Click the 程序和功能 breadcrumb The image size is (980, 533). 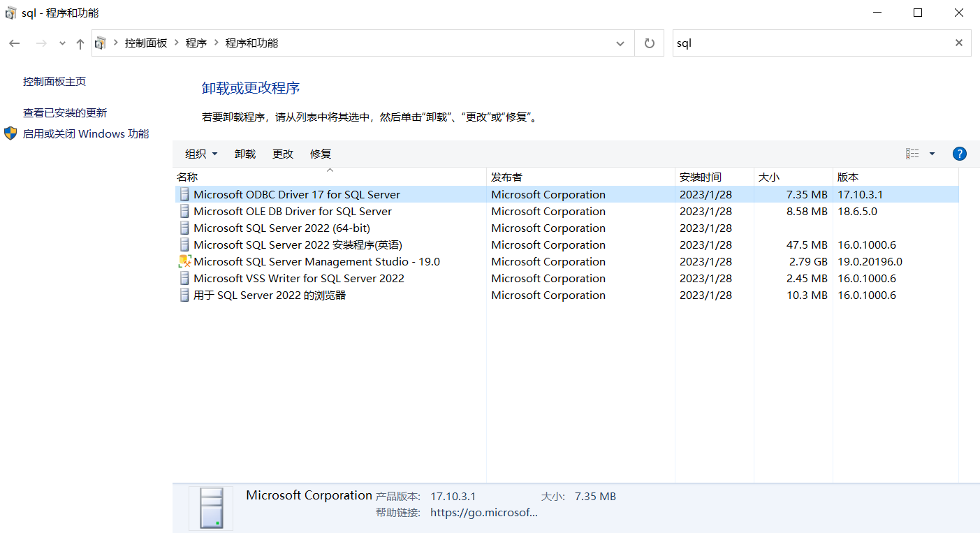pos(251,43)
